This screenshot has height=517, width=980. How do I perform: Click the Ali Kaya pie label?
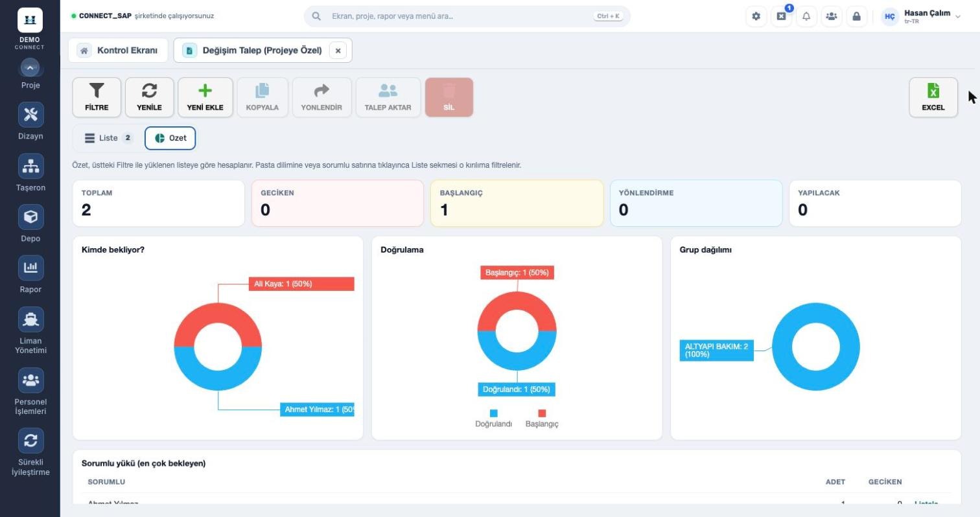tap(301, 284)
